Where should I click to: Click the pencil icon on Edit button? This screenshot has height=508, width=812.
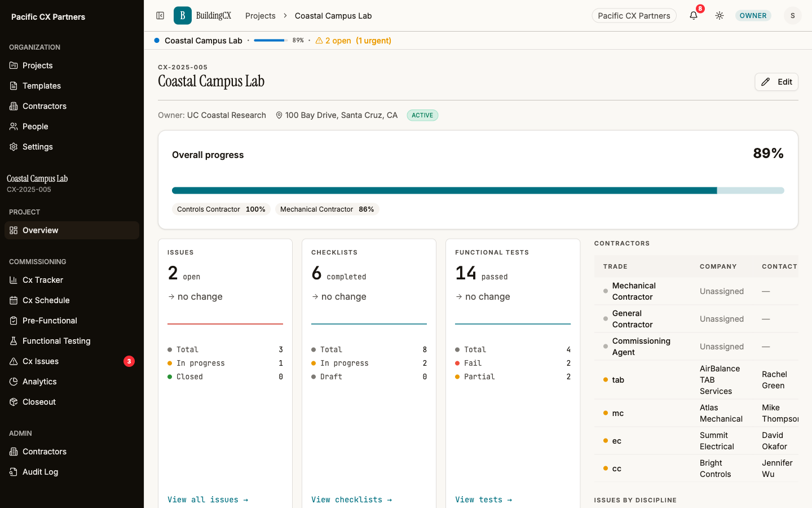[x=765, y=82]
